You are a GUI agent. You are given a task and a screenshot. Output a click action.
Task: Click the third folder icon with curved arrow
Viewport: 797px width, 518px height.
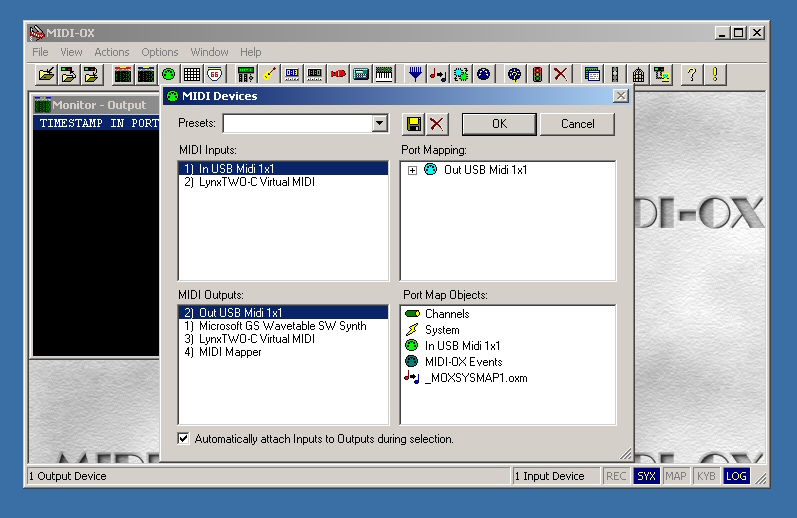pyautogui.click(x=91, y=75)
